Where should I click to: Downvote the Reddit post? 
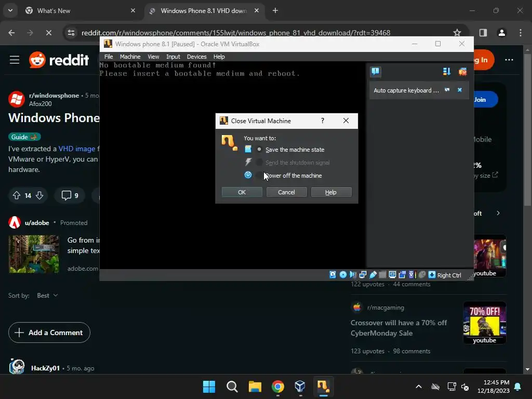point(39,195)
